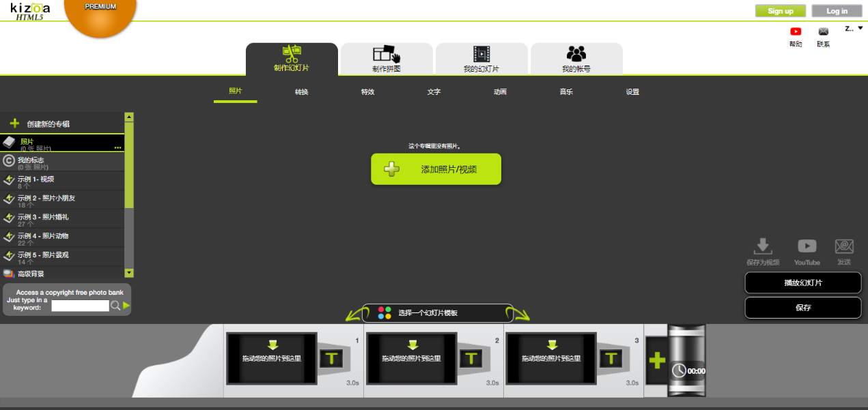Select slide 3 photo placeholder

click(x=551, y=358)
